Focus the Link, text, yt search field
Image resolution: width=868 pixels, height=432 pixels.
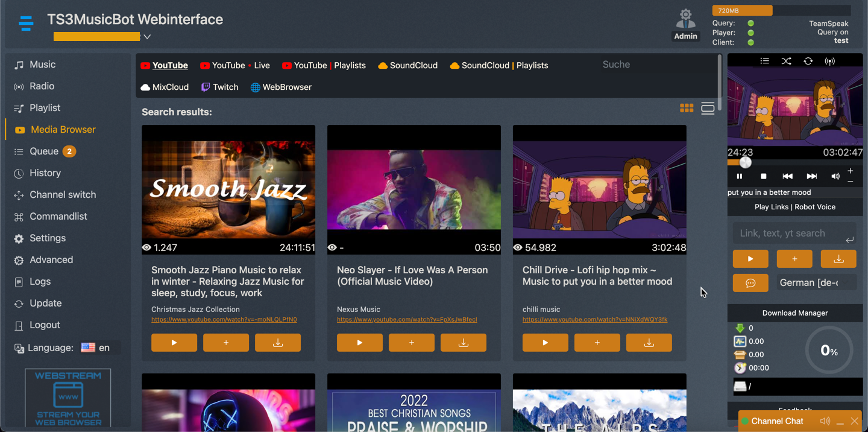(794, 233)
